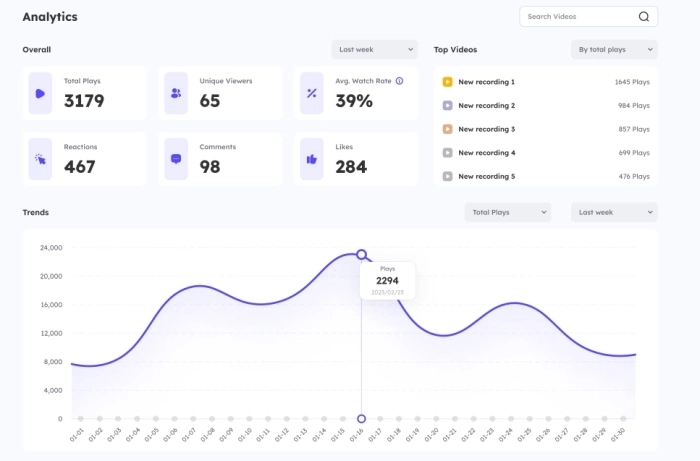The height and width of the screenshot is (461, 700).
Task: Click the Likes thumbs-up icon
Action: [312, 159]
